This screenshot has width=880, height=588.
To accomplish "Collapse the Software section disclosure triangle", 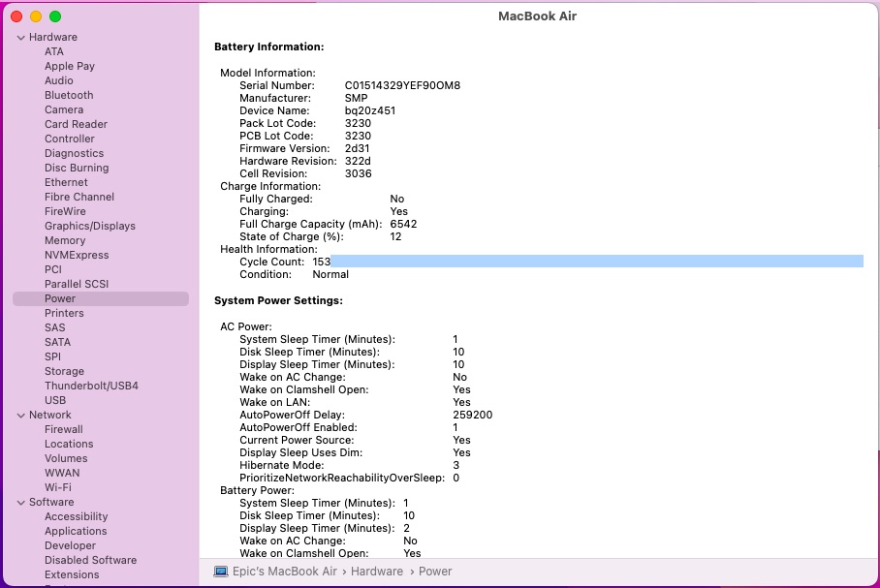I will [x=21, y=503].
